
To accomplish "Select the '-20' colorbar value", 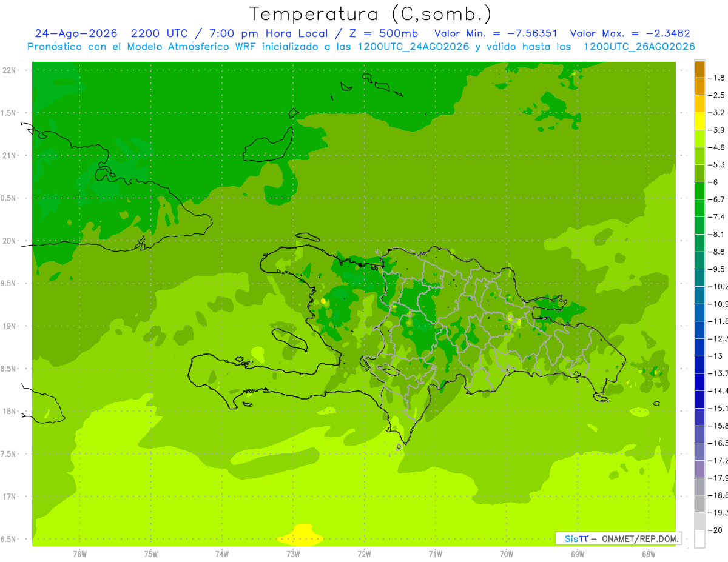I will click(x=715, y=530).
